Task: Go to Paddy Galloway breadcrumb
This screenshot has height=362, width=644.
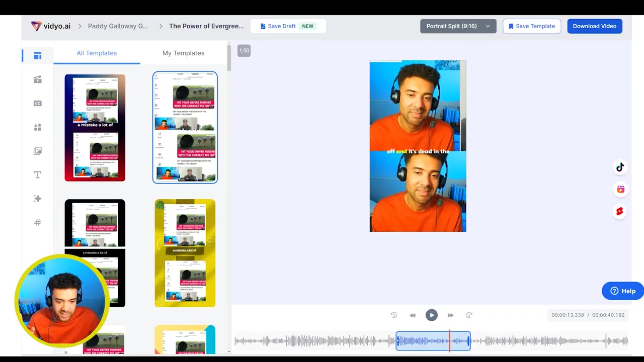Action: (x=118, y=26)
